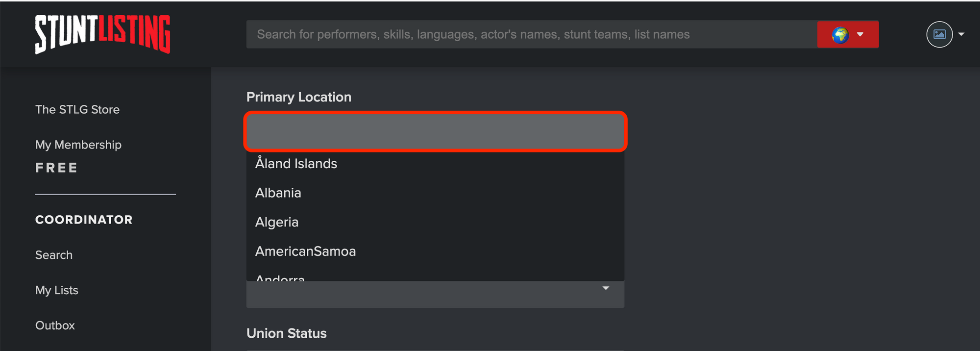Click the highlighted Primary Location input
The image size is (980, 351).
(x=435, y=131)
